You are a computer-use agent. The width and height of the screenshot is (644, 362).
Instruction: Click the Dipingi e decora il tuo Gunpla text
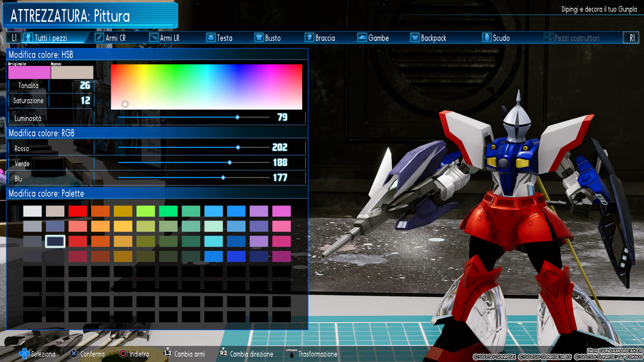click(599, 9)
